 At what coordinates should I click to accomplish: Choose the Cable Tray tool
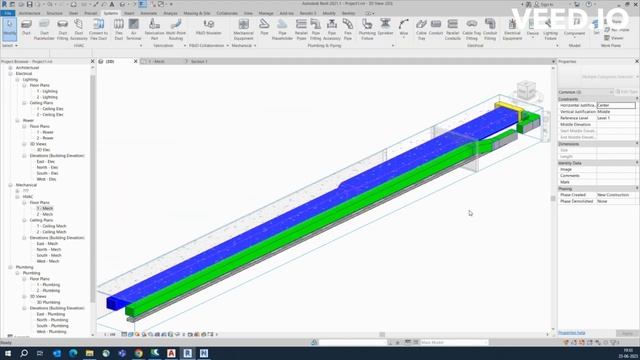pos(421,29)
